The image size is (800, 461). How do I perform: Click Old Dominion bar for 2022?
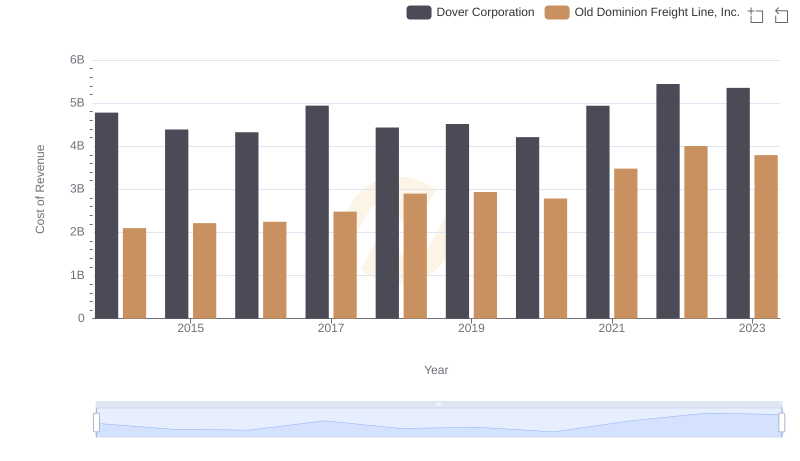(x=696, y=233)
